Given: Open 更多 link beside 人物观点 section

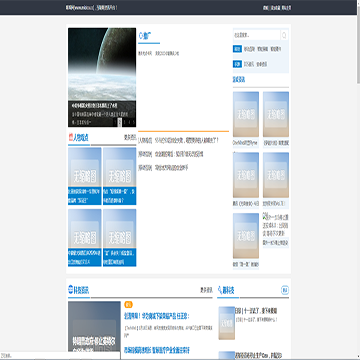Looking at the screenshot, I should [x=130, y=137].
